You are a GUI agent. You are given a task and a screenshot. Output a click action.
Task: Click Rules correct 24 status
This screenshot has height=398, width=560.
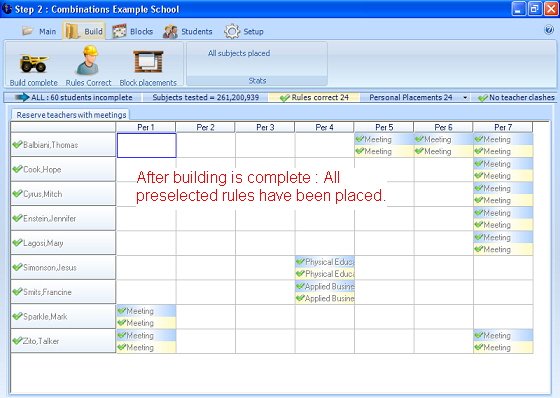(x=314, y=97)
